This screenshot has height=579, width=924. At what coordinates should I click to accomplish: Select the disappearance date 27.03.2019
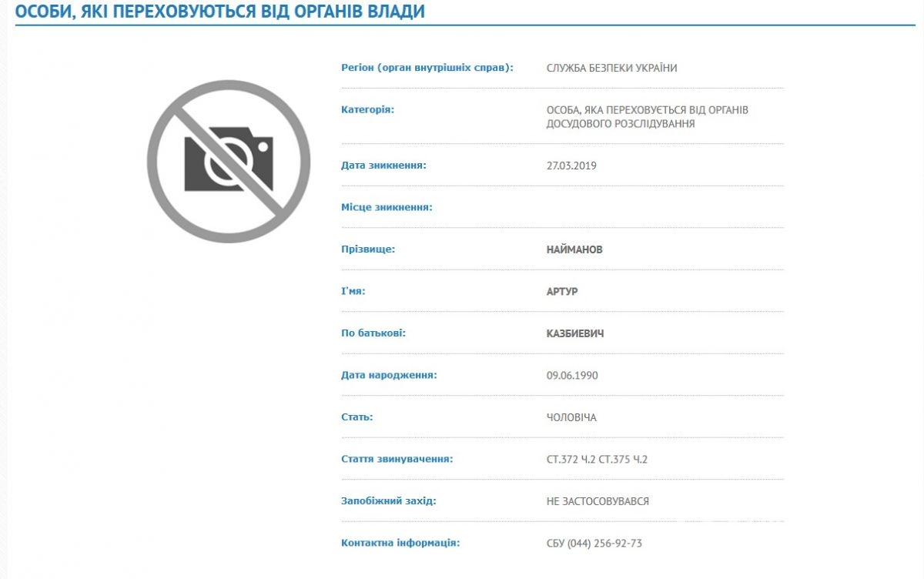click(x=571, y=166)
